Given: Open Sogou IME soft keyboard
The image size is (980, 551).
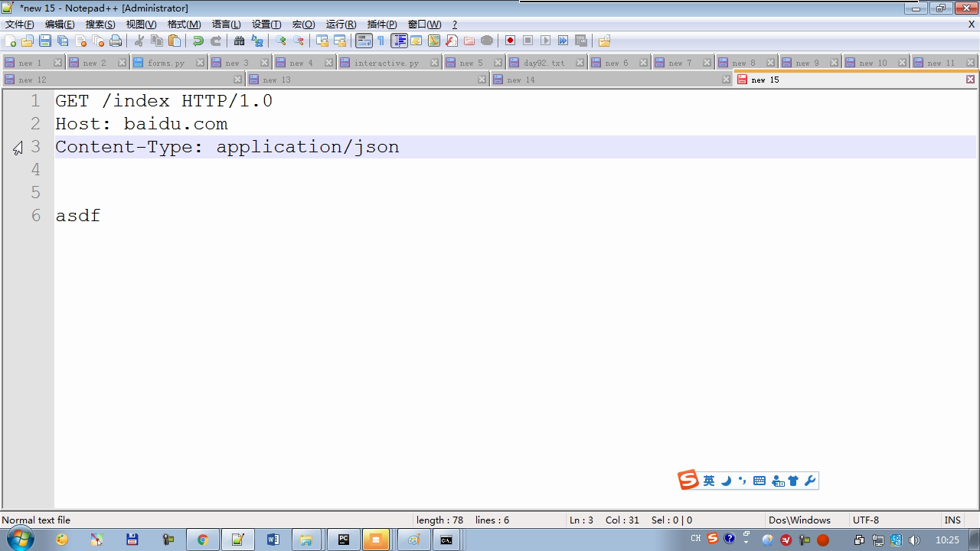Looking at the screenshot, I should [x=759, y=481].
